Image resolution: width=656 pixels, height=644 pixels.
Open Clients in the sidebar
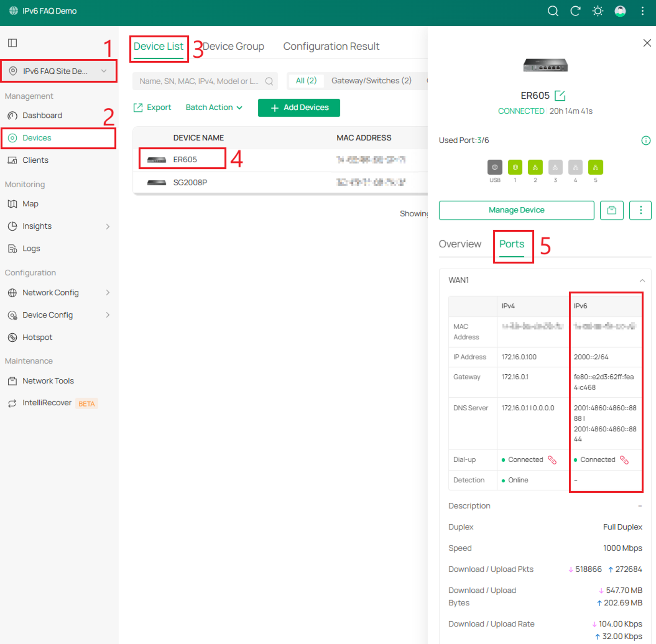35,160
